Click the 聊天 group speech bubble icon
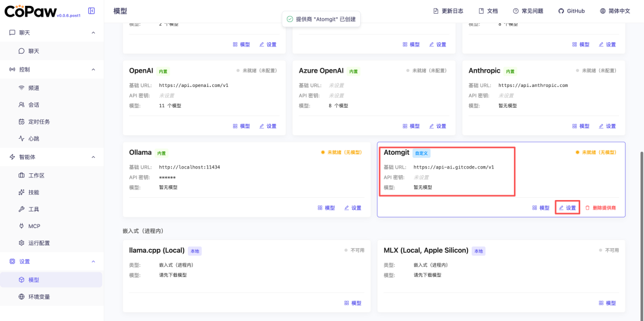644x321 pixels. [x=13, y=33]
